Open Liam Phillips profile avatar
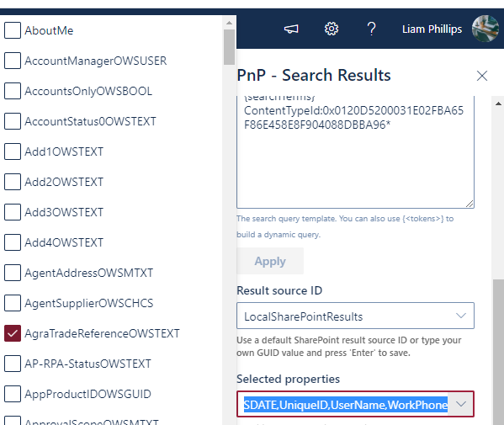Image resolution: width=504 pixels, height=425 pixels. tap(485, 29)
